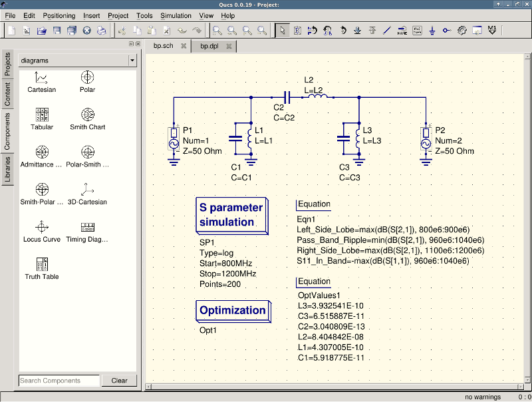This screenshot has height=402, width=532.
Task: Open the Insert menu
Action: coord(92,15)
